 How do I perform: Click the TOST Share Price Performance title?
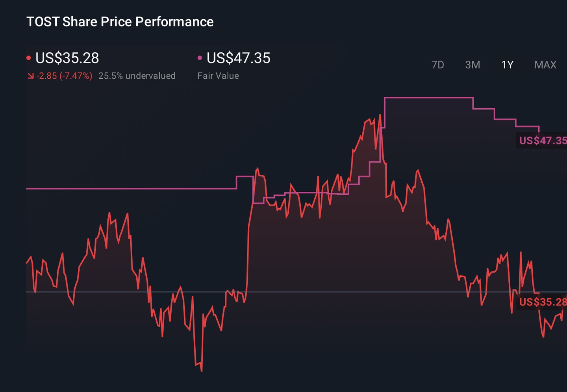click(120, 22)
